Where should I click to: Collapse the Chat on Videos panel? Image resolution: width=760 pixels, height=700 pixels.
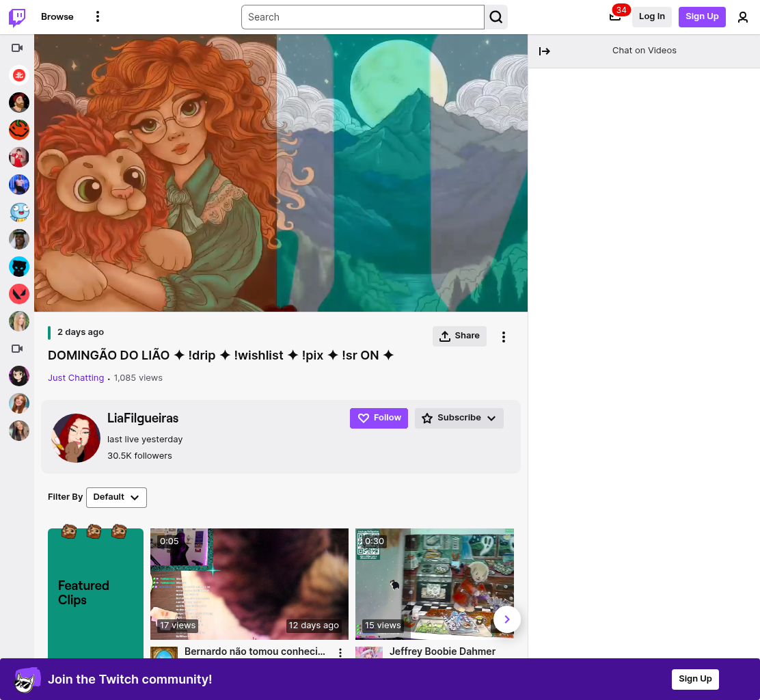click(x=544, y=51)
